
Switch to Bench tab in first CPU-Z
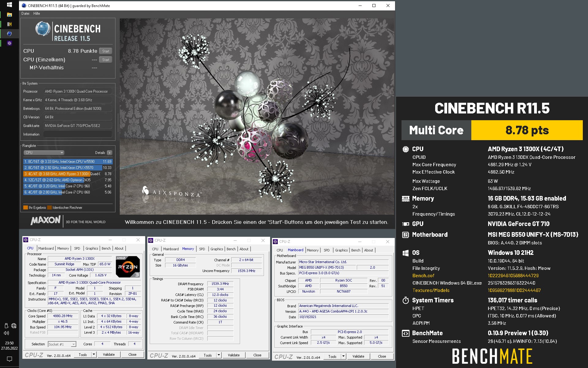(x=106, y=248)
